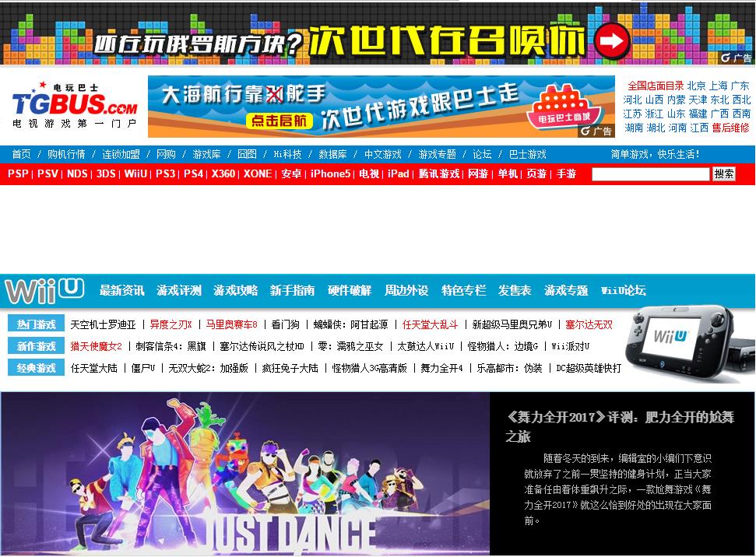Open the 任天堂大陆 game link
The image size is (756, 557).
click(x=94, y=368)
